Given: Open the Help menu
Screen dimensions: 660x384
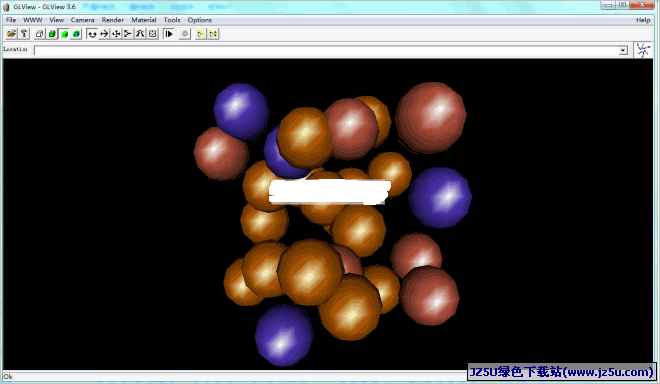Looking at the screenshot, I should pos(643,20).
